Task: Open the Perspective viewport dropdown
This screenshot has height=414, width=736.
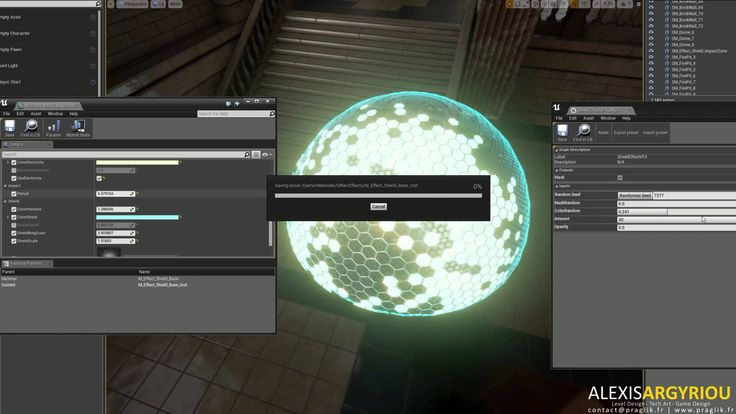Action: click(x=132, y=4)
